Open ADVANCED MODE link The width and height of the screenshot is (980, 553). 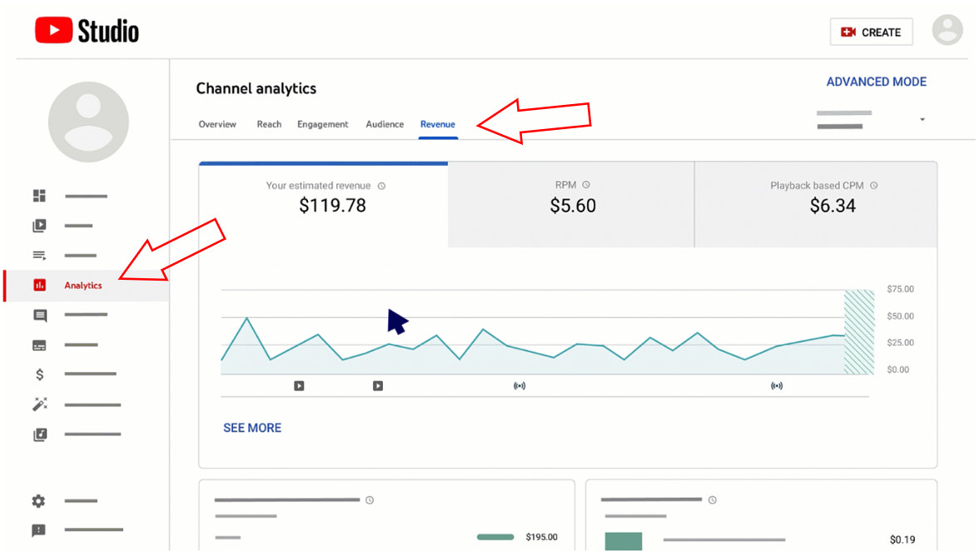point(876,82)
